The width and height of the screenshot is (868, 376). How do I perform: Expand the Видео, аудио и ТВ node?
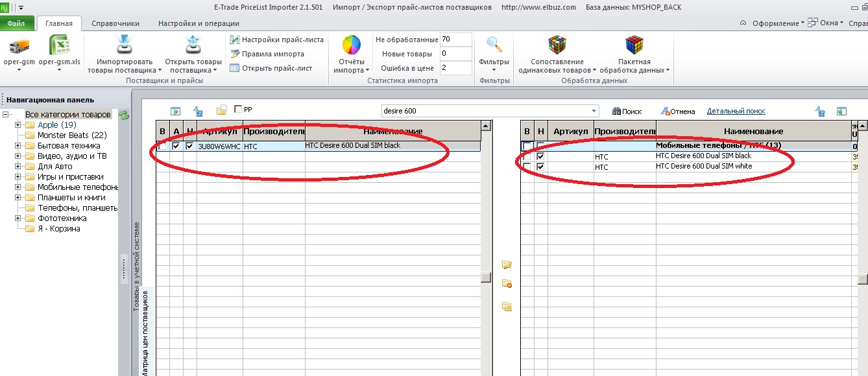click(18, 156)
